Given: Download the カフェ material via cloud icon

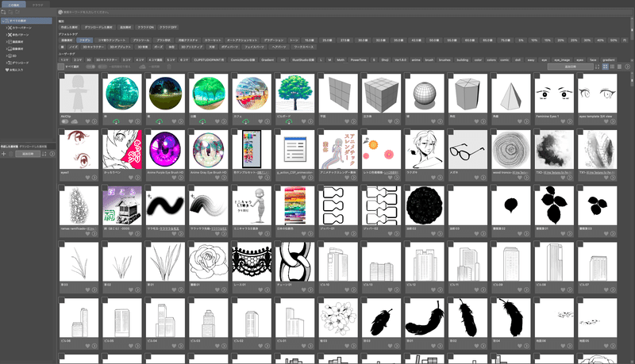Looking at the screenshot, I should coord(245,121).
